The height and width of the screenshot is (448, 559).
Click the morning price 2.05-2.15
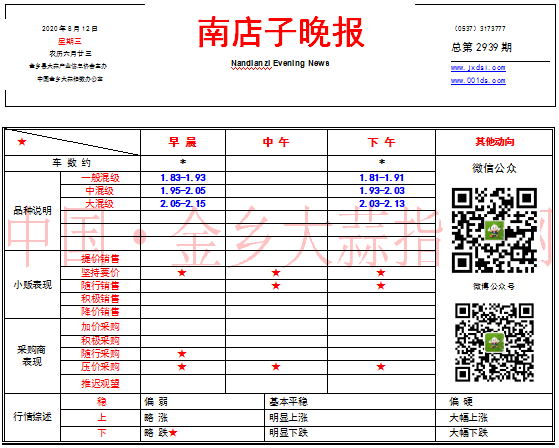click(x=183, y=204)
